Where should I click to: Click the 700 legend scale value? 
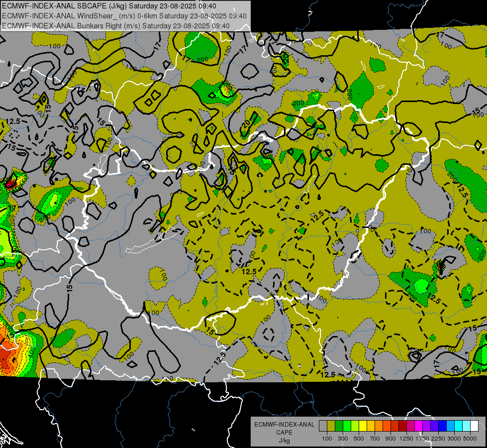375,439
